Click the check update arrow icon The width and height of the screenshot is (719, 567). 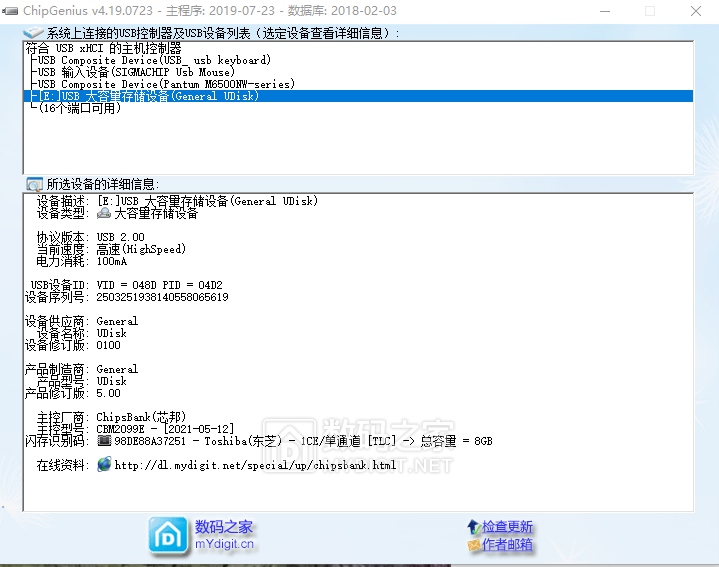(473, 527)
